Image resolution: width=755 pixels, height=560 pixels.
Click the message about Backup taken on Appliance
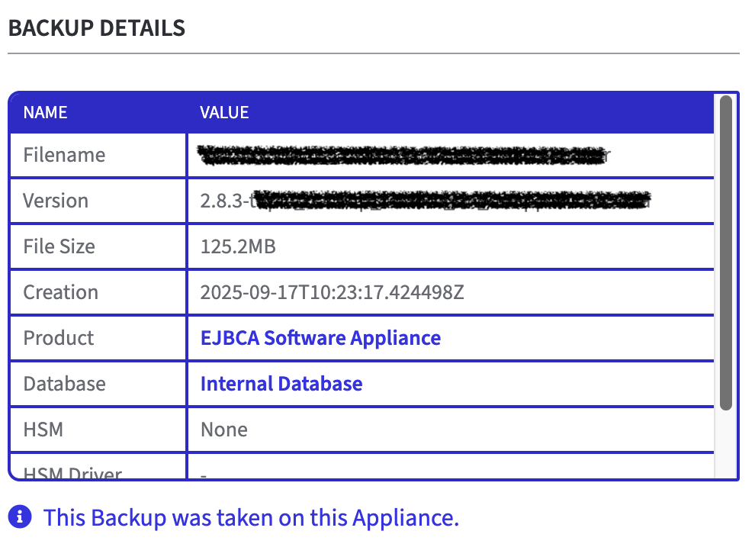point(252,517)
